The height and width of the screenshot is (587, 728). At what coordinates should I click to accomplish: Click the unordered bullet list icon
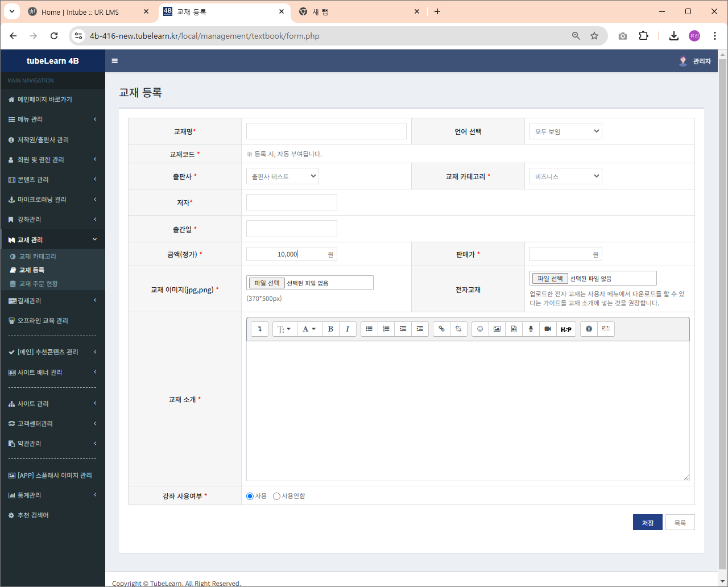pyautogui.click(x=369, y=329)
